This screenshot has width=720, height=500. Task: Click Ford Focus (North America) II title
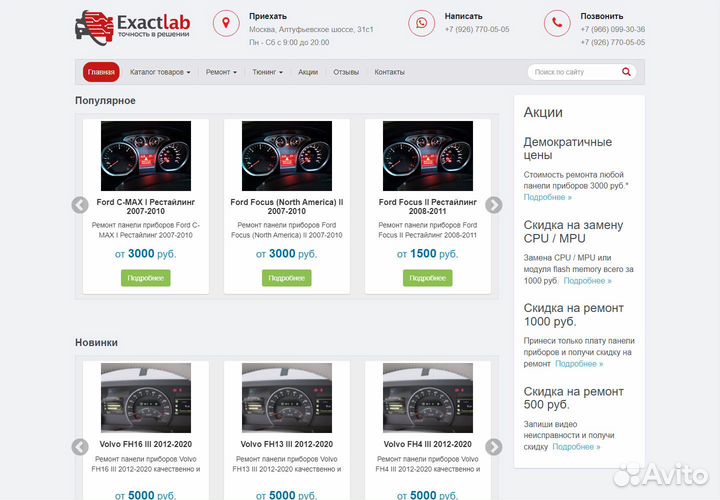(287, 207)
